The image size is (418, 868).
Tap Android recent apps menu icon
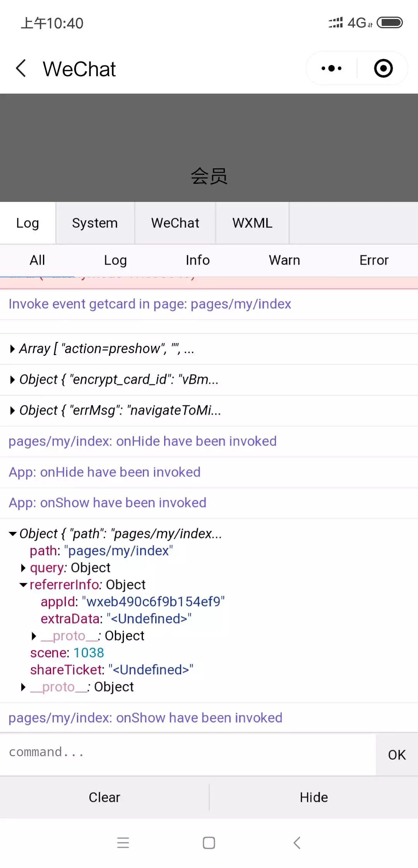(x=123, y=842)
